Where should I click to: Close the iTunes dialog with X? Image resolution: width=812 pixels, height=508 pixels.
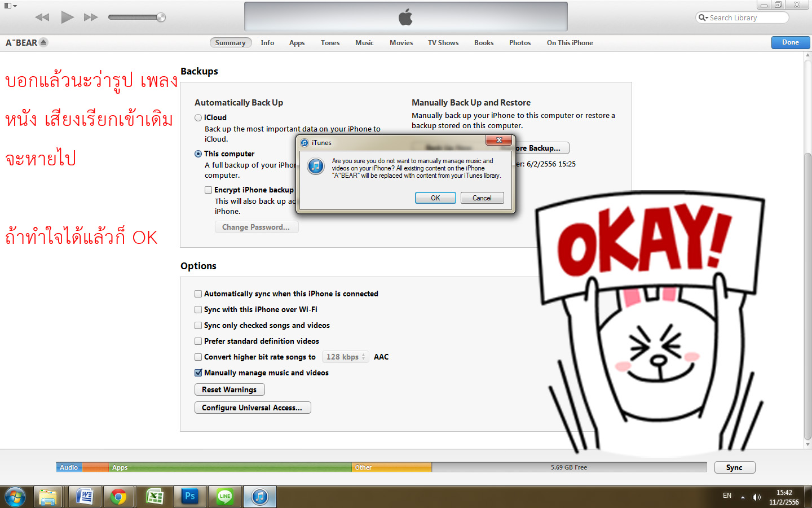pyautogui.click(x=499, y=140)
